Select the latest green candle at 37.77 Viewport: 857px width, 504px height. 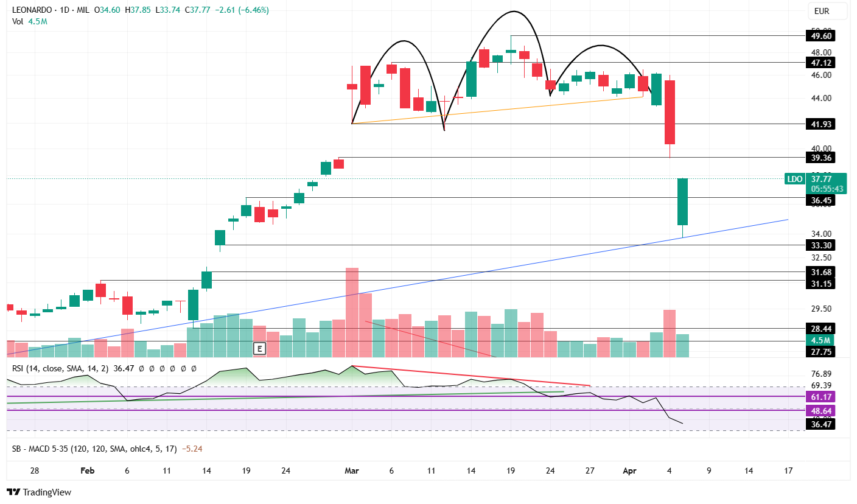[683, 202]
